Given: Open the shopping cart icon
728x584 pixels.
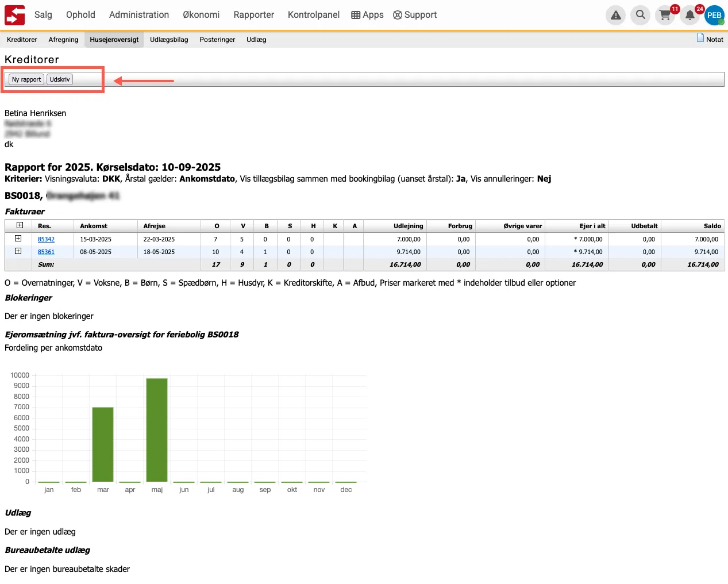Looking at the screenshot, I should click(x=665, y=16).
